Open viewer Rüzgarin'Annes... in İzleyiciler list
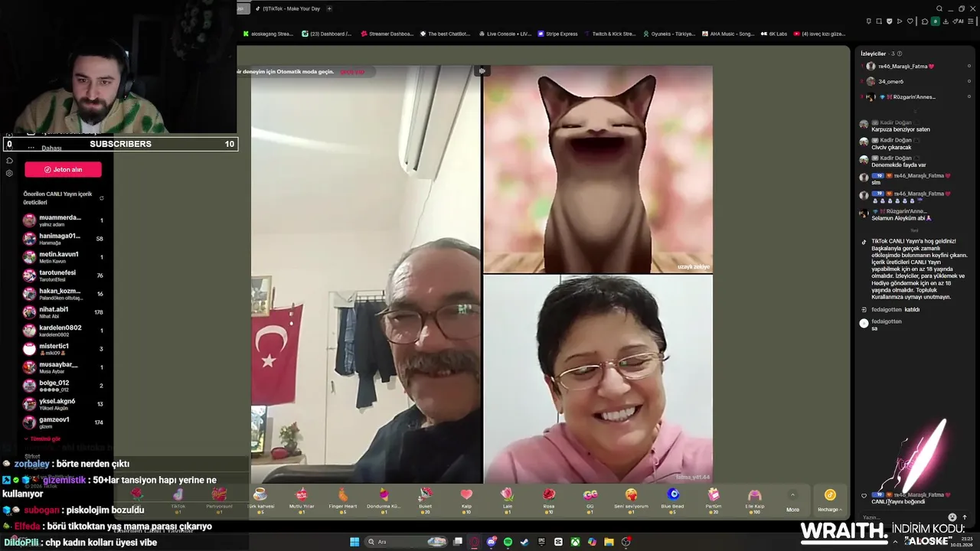Image resolution: width=980 pixels, height=551 pixels. [x=900, y=97]
